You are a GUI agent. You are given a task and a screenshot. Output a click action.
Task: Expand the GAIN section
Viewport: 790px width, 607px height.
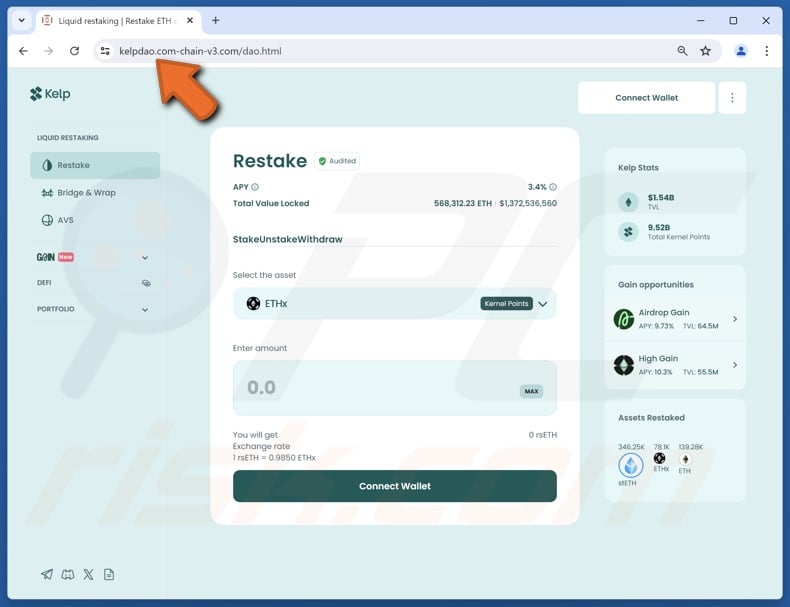[x=145, y=258]
